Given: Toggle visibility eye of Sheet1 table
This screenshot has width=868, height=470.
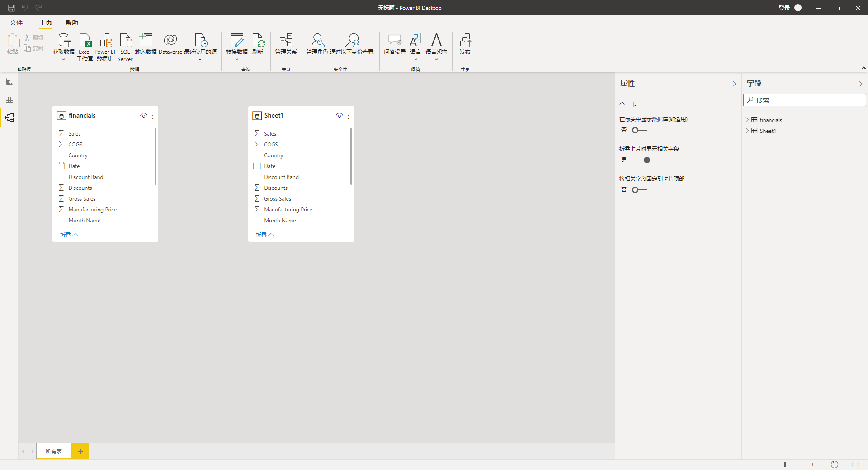Looking at the screenshot, I should (340, 116).
